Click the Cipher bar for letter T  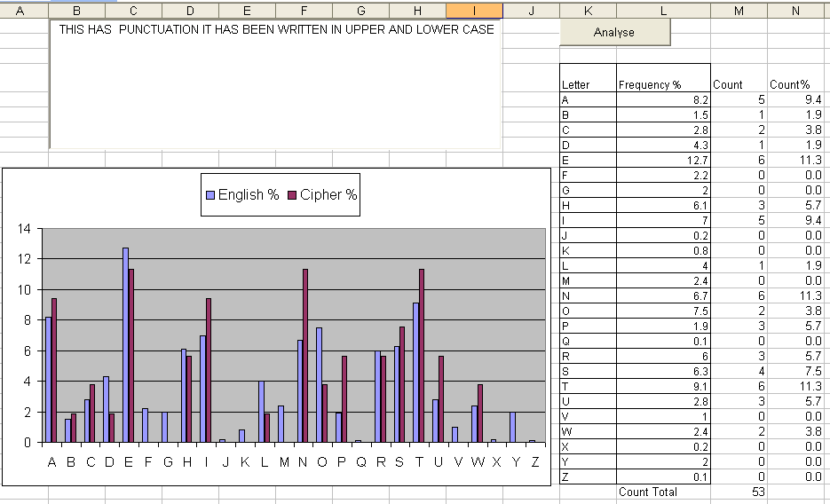(422, 356)
